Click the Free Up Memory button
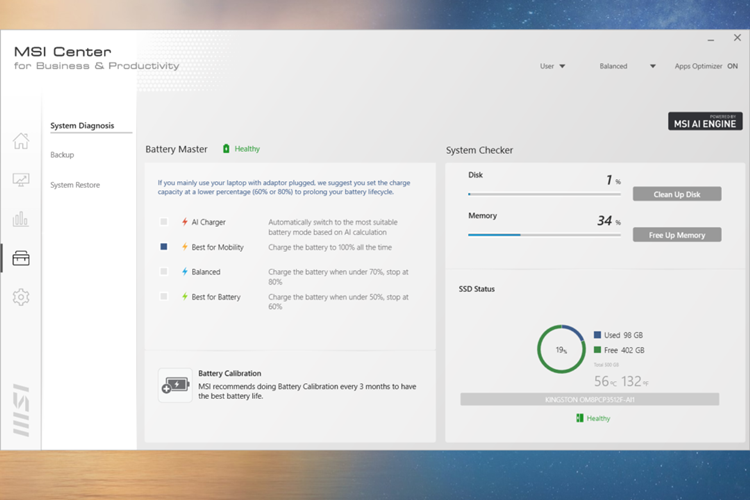750x500 pixels. pyautogui.click(x=677, y=234)
